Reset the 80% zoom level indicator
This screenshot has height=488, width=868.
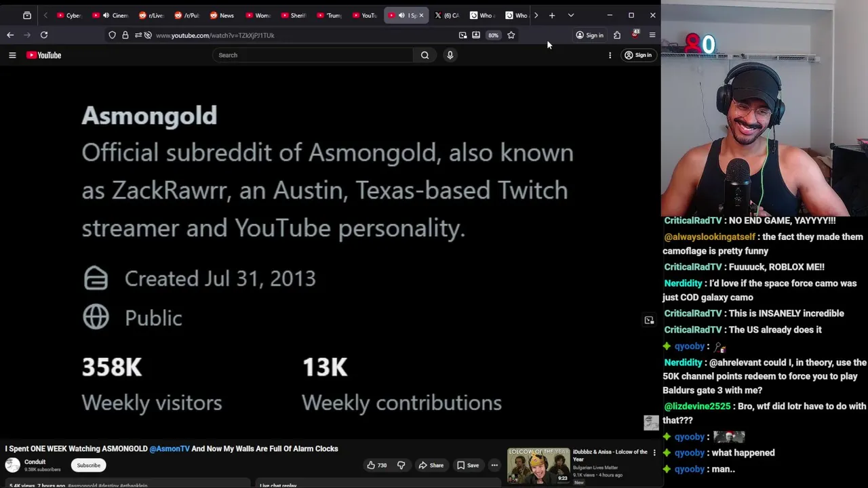(x=493, y=35)
